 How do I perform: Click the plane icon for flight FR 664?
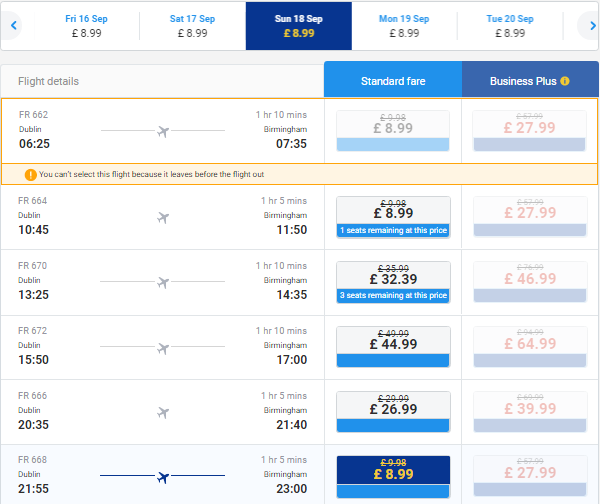(x=163, y=218)
